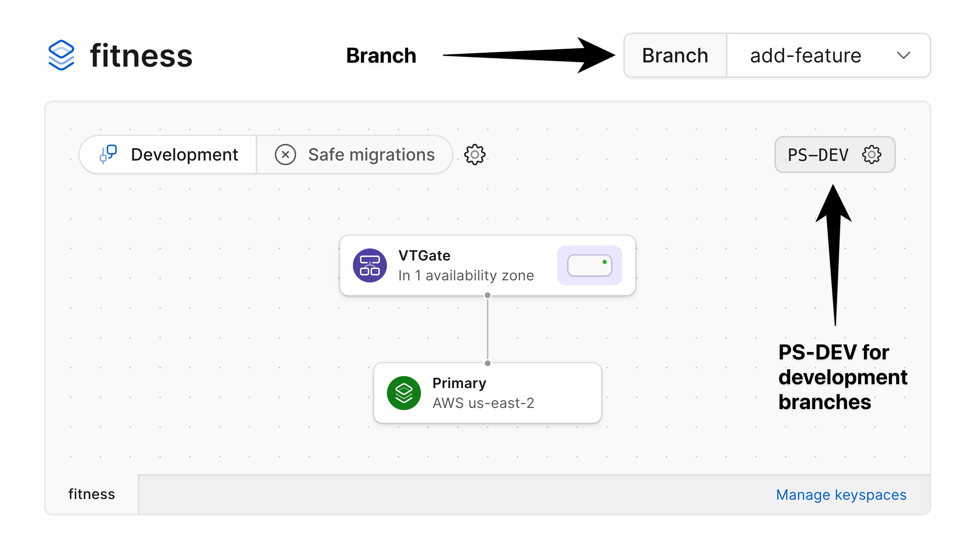This screenshot has width=976, height=560.
Task: Select the Primary AWS us-east-2 card
Action: point(487,393)
